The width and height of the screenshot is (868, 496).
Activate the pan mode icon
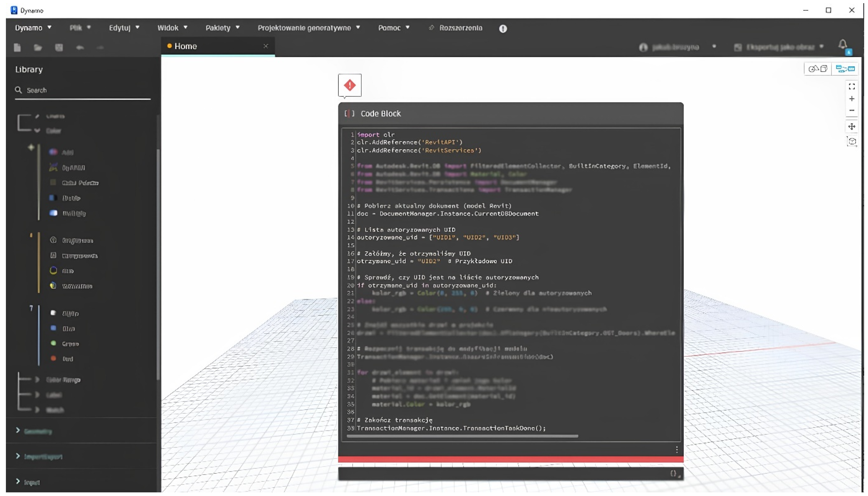pyautogui.click(x=851, y=127)
